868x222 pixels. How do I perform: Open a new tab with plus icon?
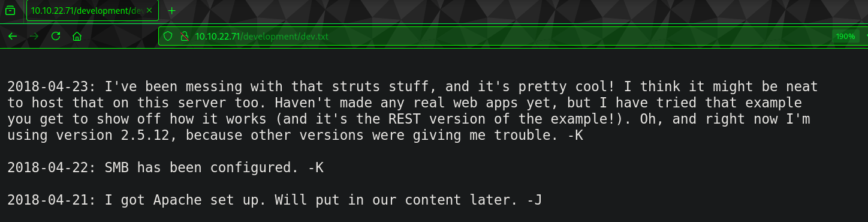click(172, 10)
